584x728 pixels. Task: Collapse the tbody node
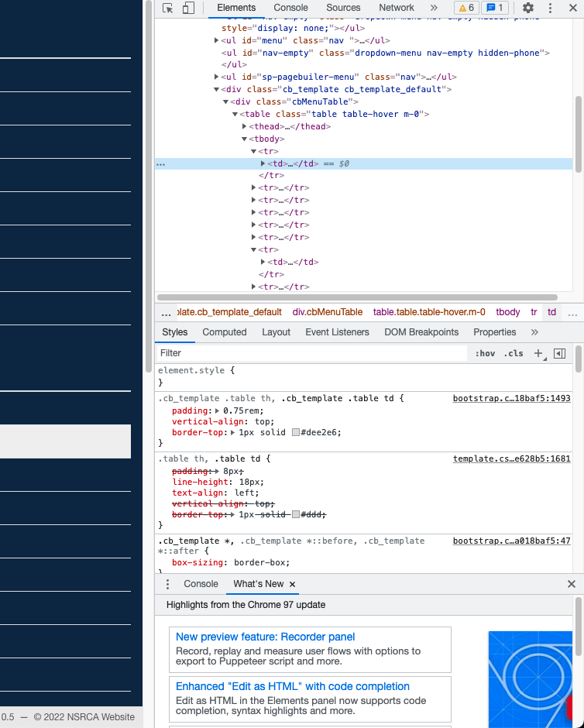point(244,139)
